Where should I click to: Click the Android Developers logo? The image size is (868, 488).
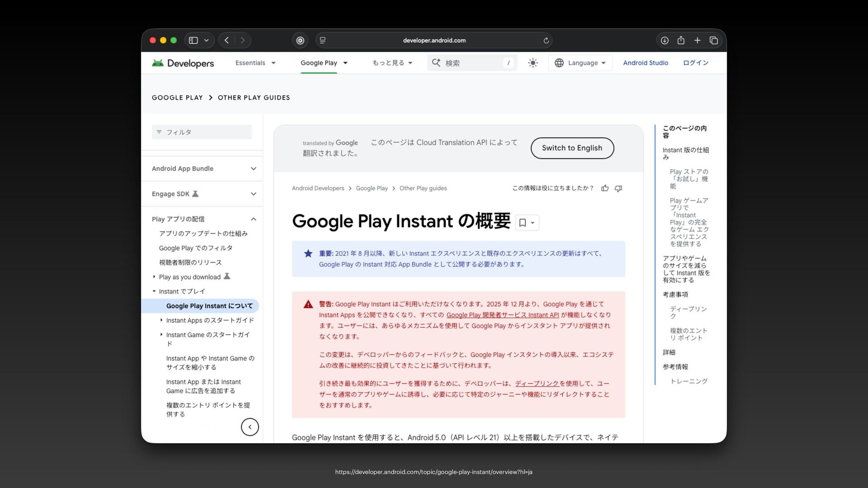pos(183,63)
